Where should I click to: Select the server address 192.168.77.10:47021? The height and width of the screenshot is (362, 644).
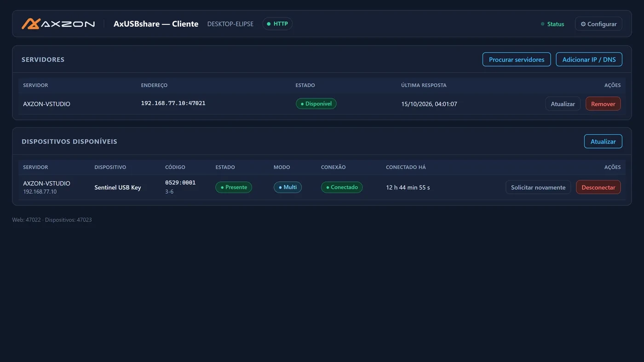pyautogui.click(x=173, y=103)
